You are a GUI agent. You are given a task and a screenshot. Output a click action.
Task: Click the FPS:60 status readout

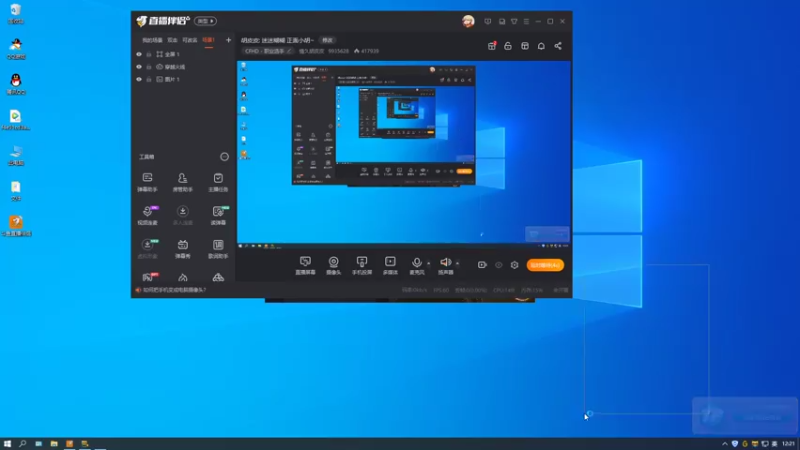point(441,290)
